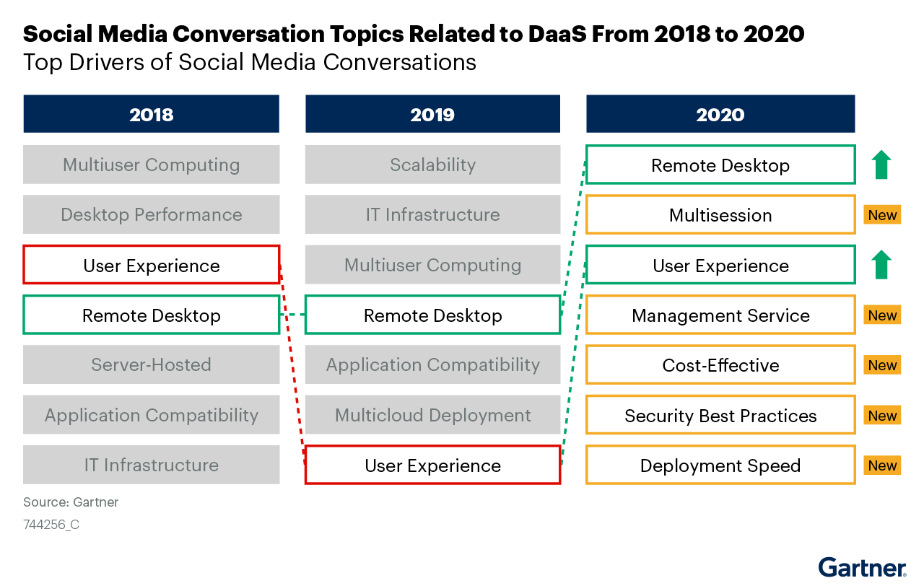Click the Multicloud Deployment box
The image size is (924, 586).
pos(432,415)
